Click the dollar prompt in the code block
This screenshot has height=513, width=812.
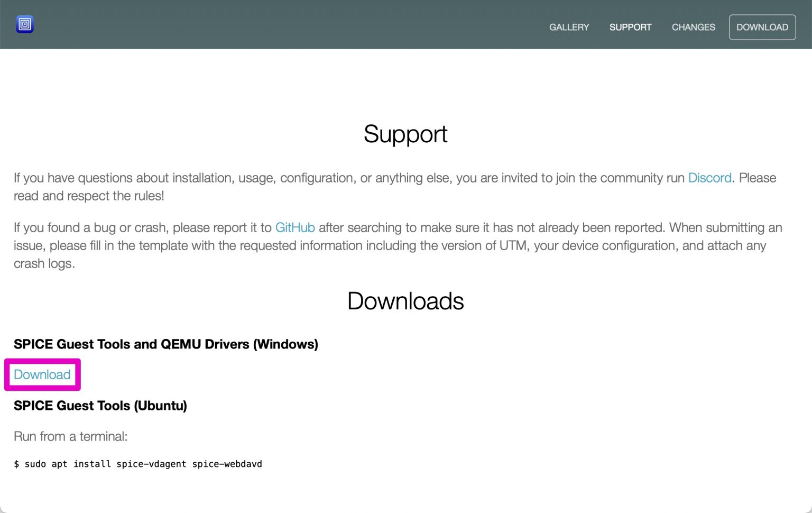16,464
